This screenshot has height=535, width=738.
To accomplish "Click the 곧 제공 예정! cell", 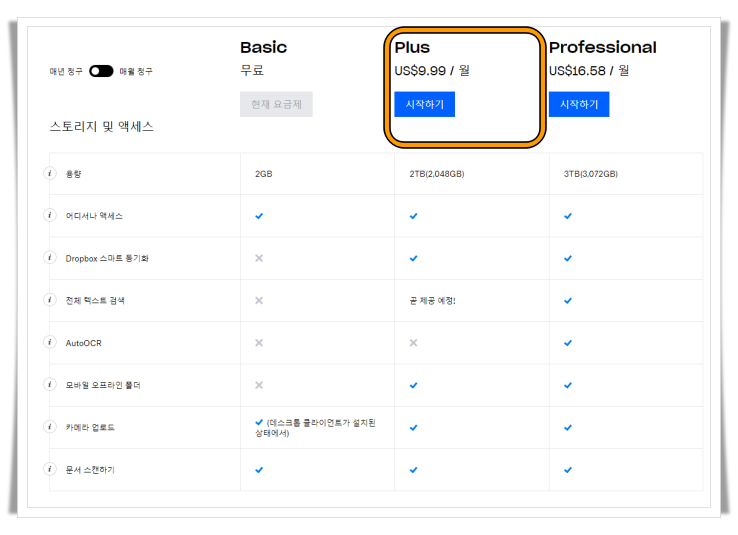I will 433,301.
